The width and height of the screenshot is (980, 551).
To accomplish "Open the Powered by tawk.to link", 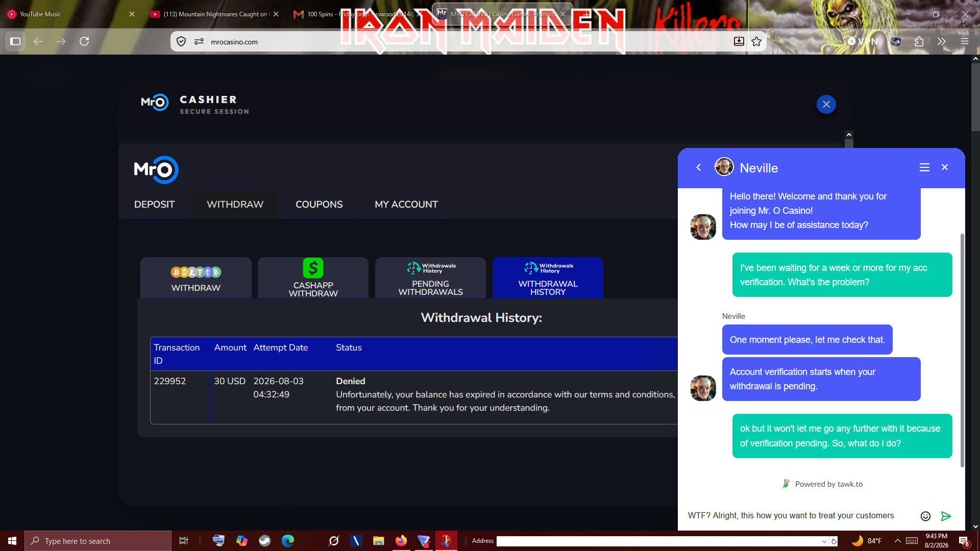I will [x=822, y=484].
